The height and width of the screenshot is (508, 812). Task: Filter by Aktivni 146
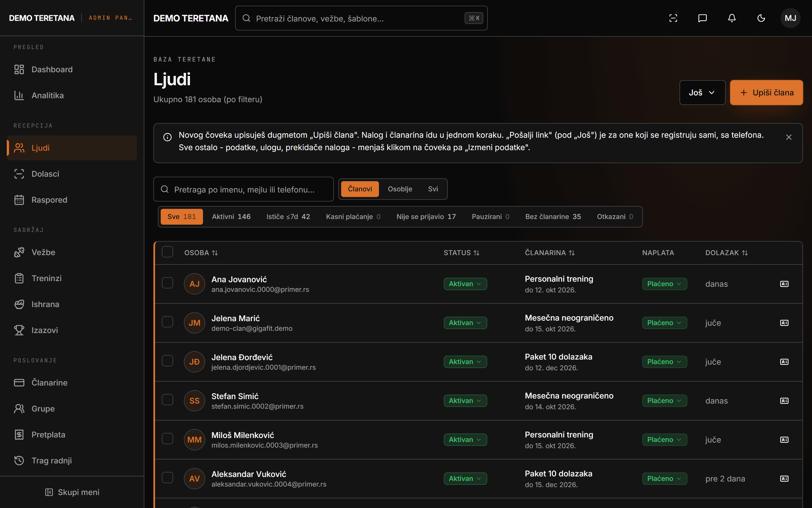[231, 217]
